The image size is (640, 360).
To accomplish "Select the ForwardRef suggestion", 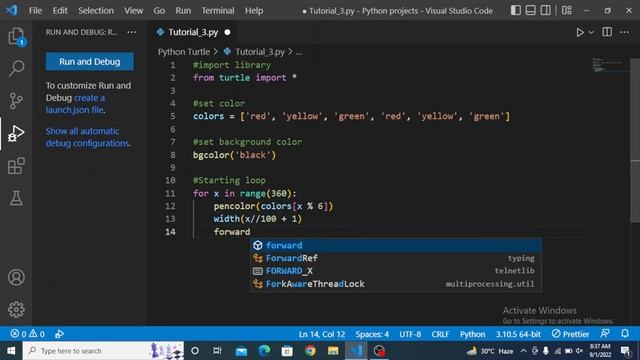I will (x=396, y=258).
